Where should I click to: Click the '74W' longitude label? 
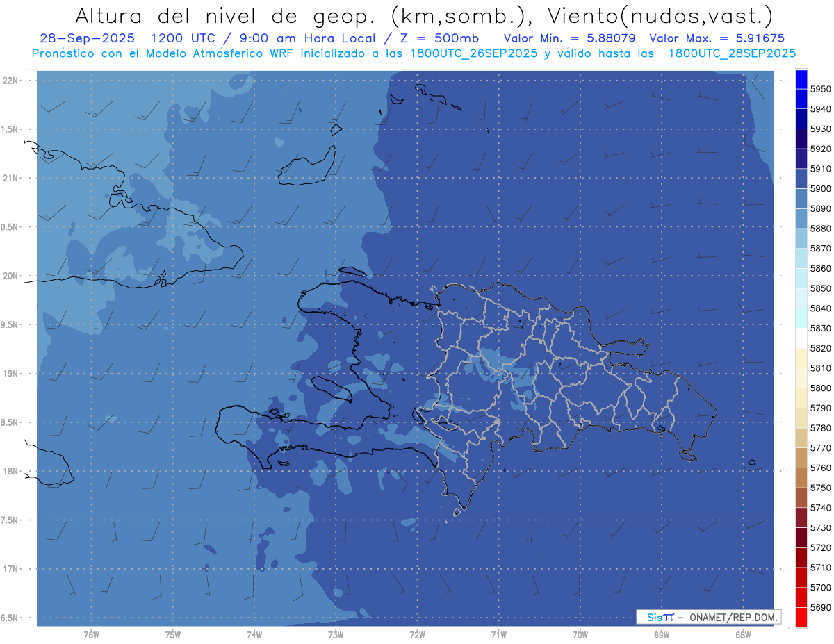coord(254,635)
